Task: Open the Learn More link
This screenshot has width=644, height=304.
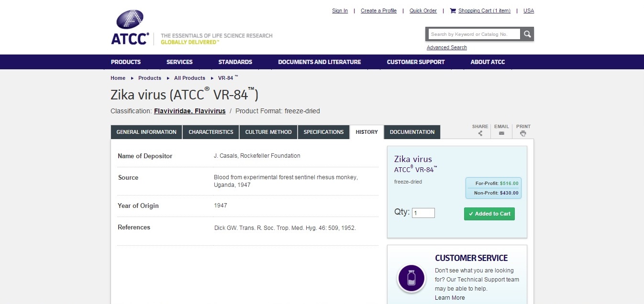Action: (450, 298)
